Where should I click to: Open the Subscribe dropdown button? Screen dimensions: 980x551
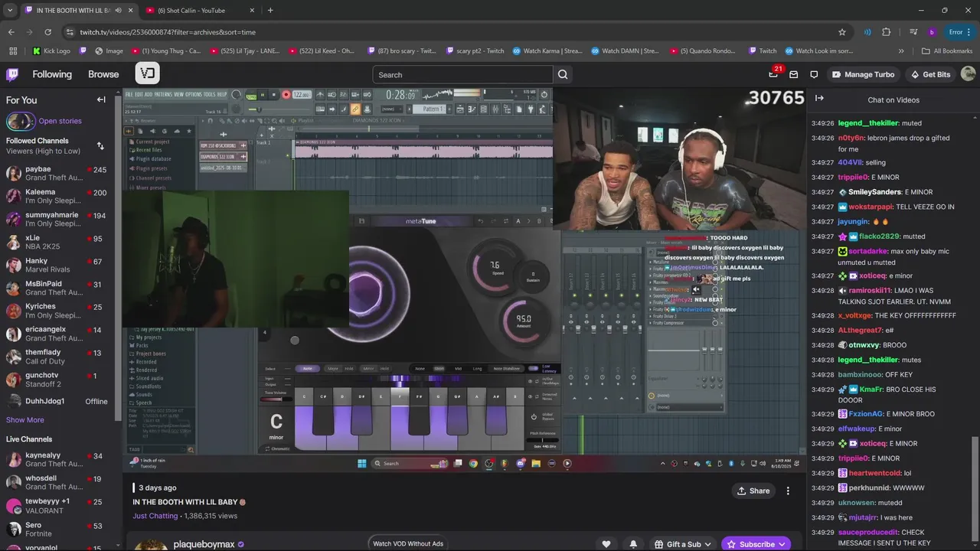coord(756,544)
